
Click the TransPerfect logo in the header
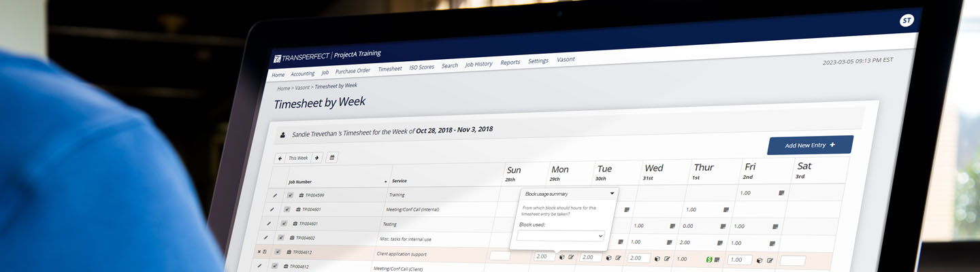pyautogui.click(x=302, y=57)
